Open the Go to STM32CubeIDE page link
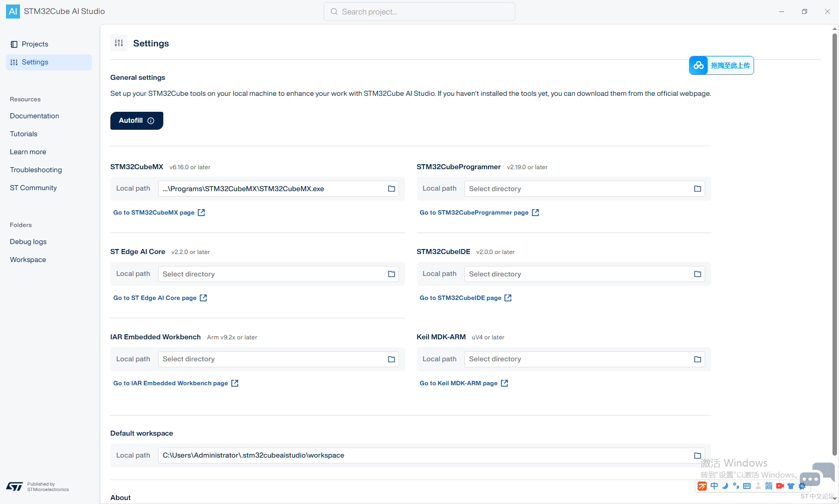Screen dimensions: 839x504 (x=466, y=298)
